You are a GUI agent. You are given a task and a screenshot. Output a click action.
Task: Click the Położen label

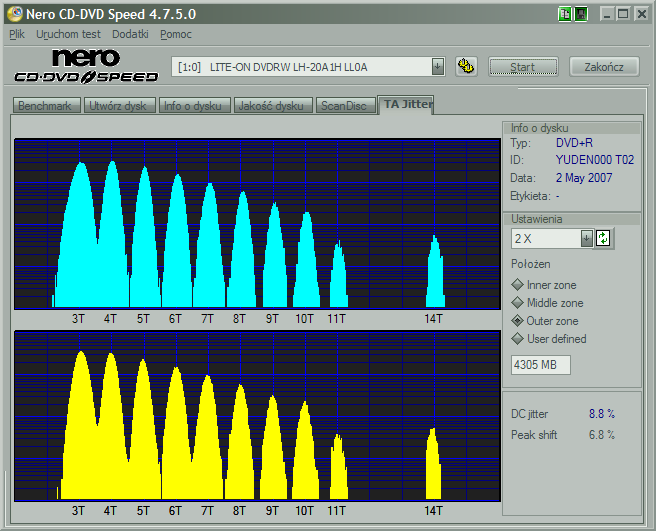point(530,264)
